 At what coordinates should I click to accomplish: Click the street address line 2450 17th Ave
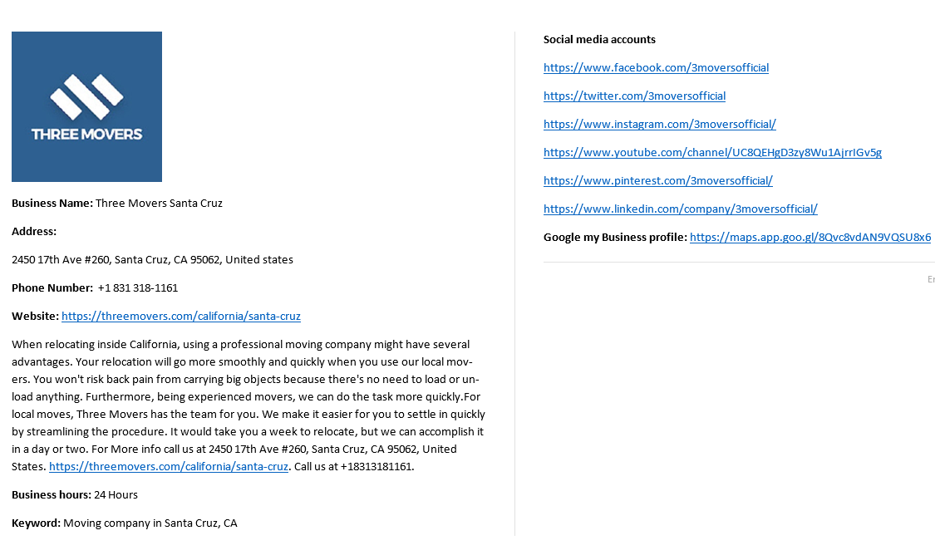[152, 259]
